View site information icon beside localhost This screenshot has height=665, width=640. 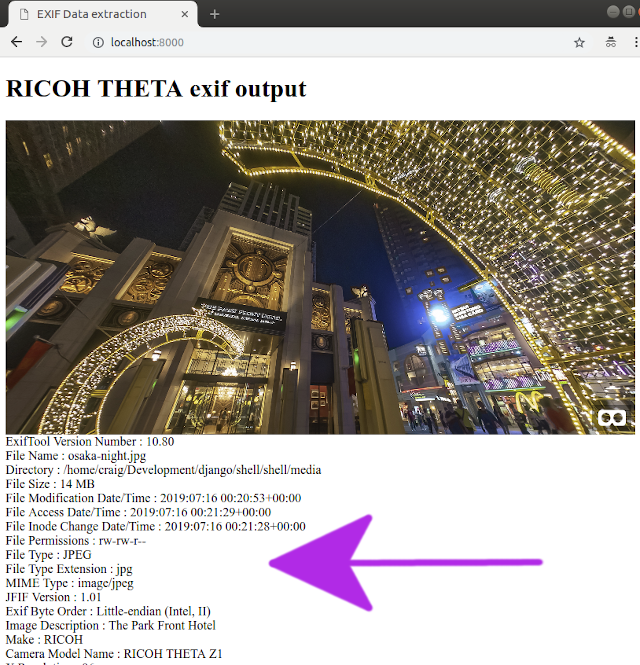[98, 42]
